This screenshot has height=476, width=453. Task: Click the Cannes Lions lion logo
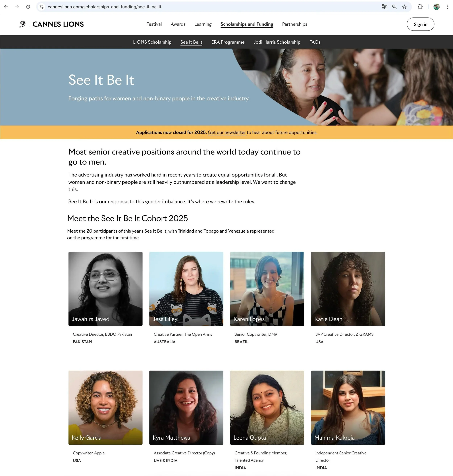pos(22,24)
